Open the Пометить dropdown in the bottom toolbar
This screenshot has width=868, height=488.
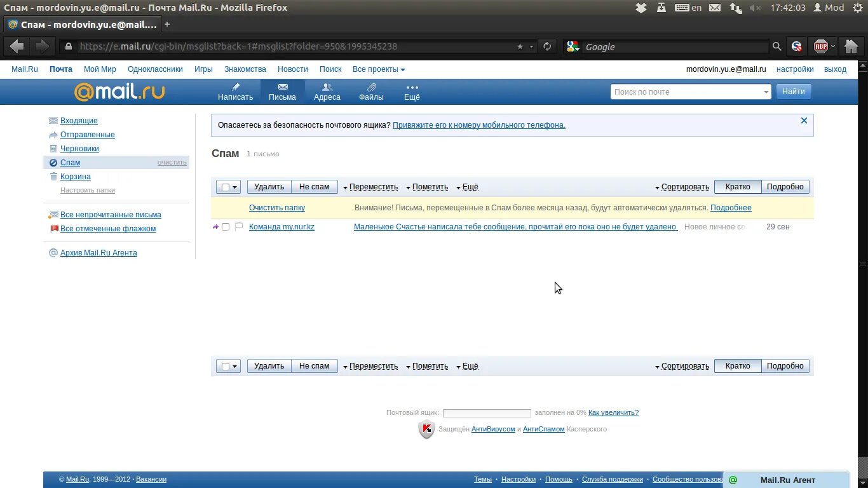[x=427, y=366]
